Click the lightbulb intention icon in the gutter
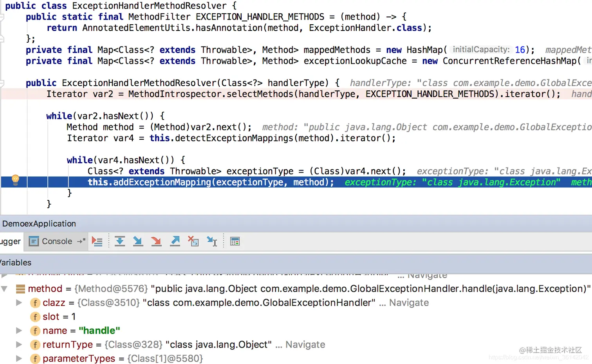 pos(15,180)
